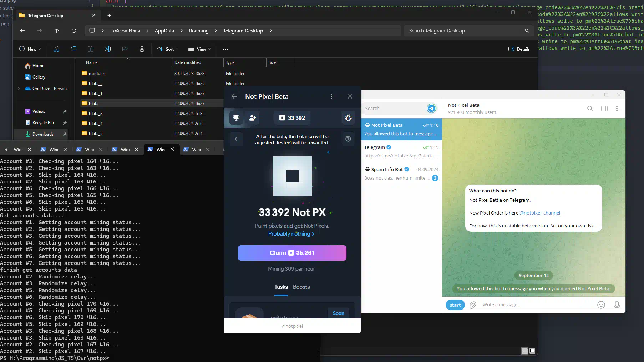Click the Share icon in File Explorer
This screenshot has height=362, width=644.
[x=125, y=49]
